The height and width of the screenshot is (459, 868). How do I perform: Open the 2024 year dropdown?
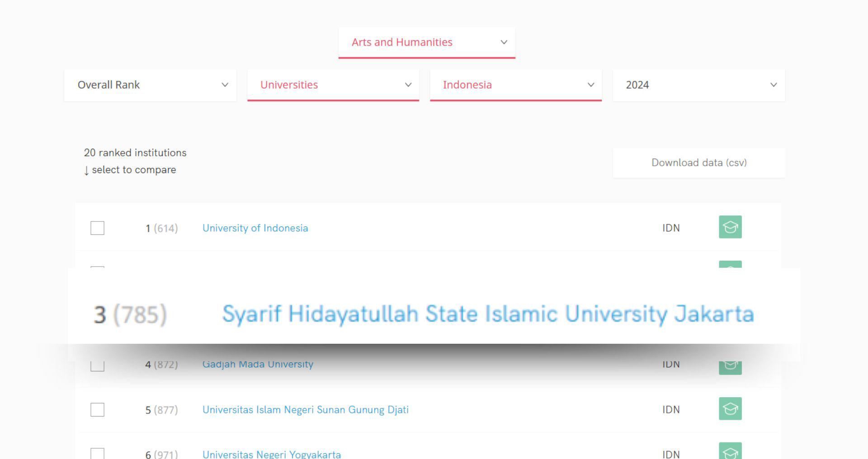pos(699,85)
